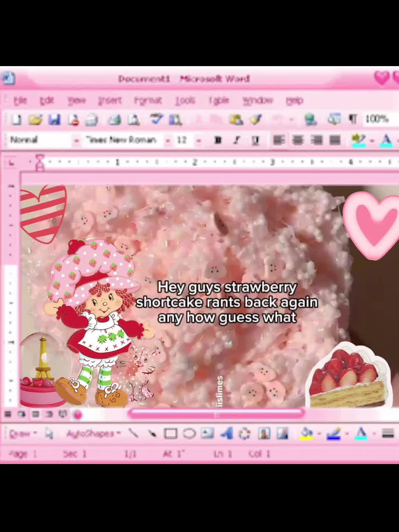399x532 pixels.
Task: Click the Open folder icon
Action: pyautogui.click(x=35, y=119)
